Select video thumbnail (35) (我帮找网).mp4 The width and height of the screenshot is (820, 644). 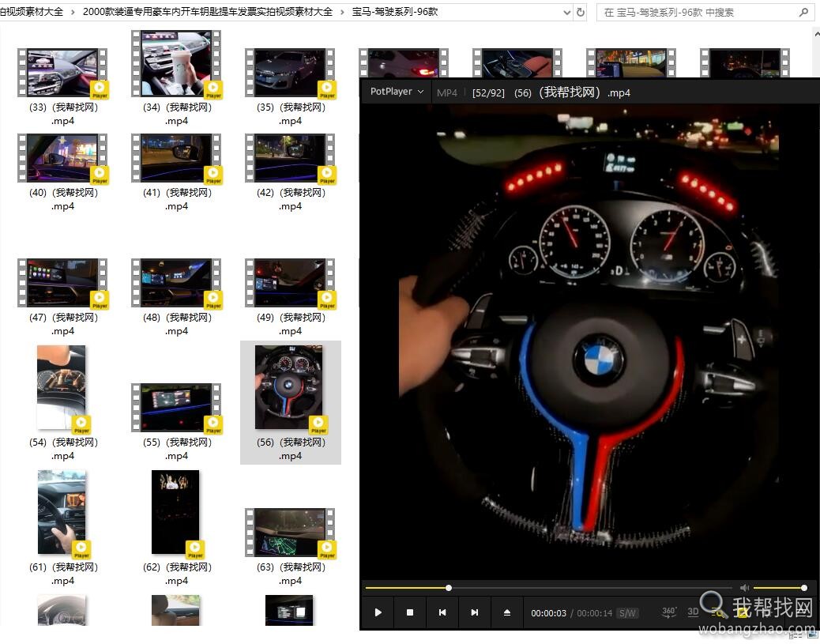tap(290, 73)
